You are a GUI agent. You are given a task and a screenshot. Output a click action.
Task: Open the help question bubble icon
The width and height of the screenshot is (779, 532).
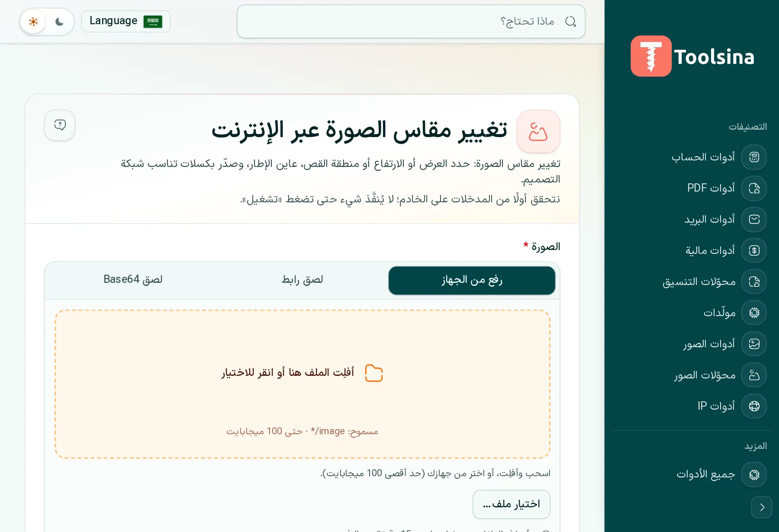point(60,125)
